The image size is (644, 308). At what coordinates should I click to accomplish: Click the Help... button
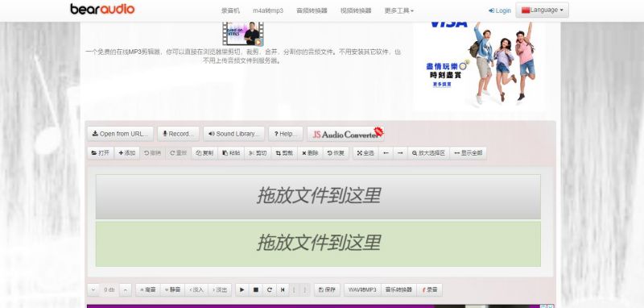tap(286, 134)
